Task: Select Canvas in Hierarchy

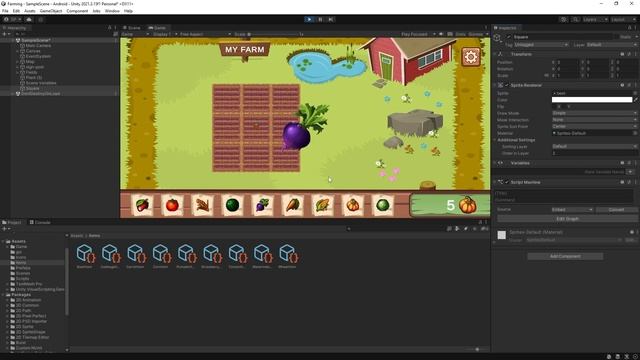Action: (x=33, y=51)
